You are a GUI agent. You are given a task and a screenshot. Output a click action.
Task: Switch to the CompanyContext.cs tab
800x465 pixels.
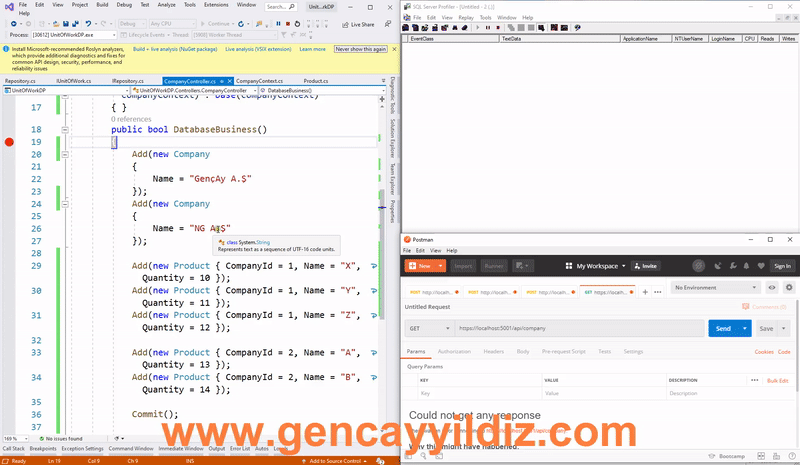coord(260,80)
